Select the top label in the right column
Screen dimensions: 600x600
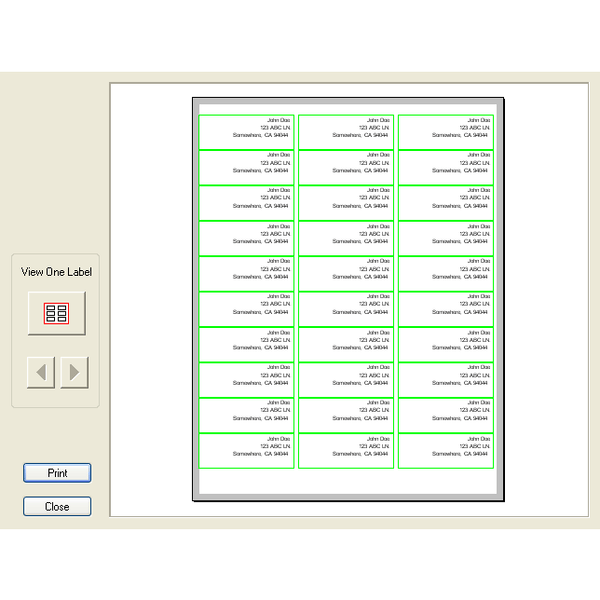click(446, 132)
